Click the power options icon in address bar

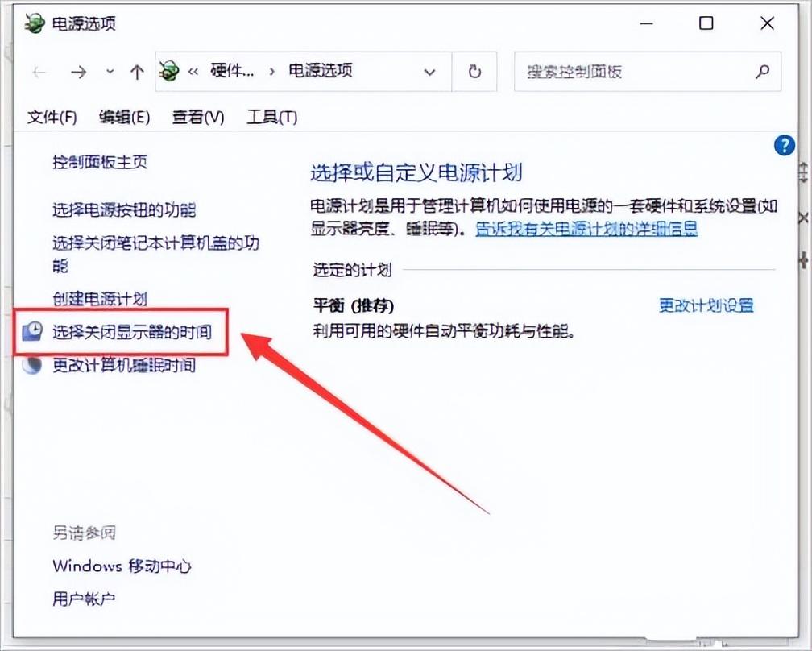(x=169, y=72)
